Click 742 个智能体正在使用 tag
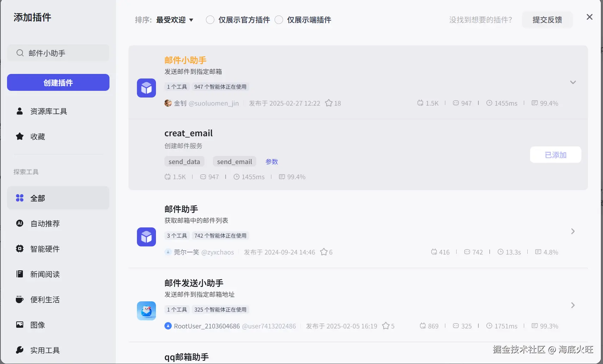This screenshot has height=364, width=603. pyautogui.click(x=220, y=236)
